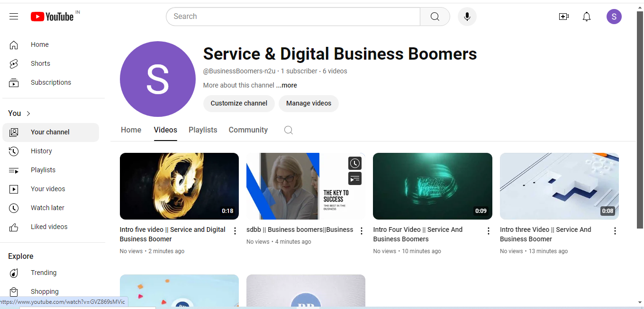The width and height of the screenshot is (644, 309).
Task: Switch to the Playlists tab
Action: click(203, 130)
